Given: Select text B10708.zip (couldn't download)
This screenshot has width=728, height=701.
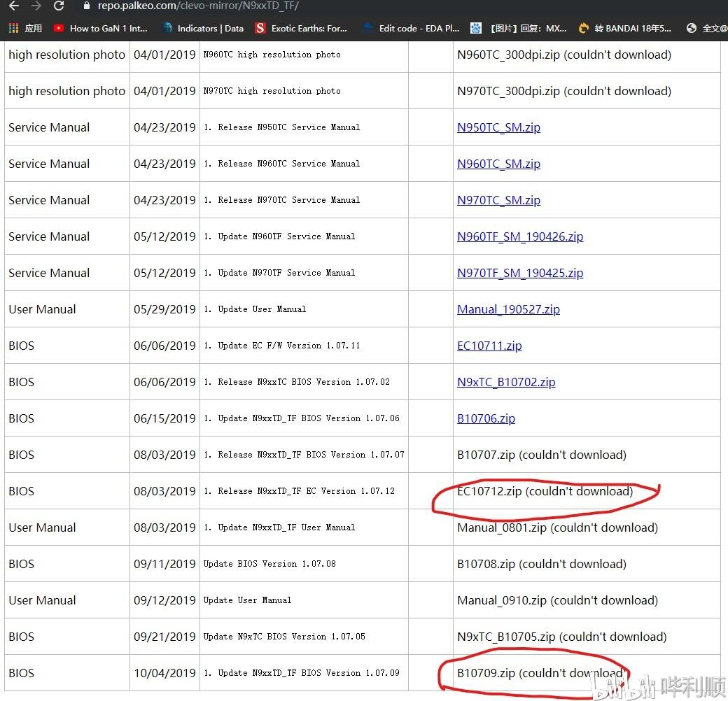Looking at the screenshot, I should pos(542,564).
